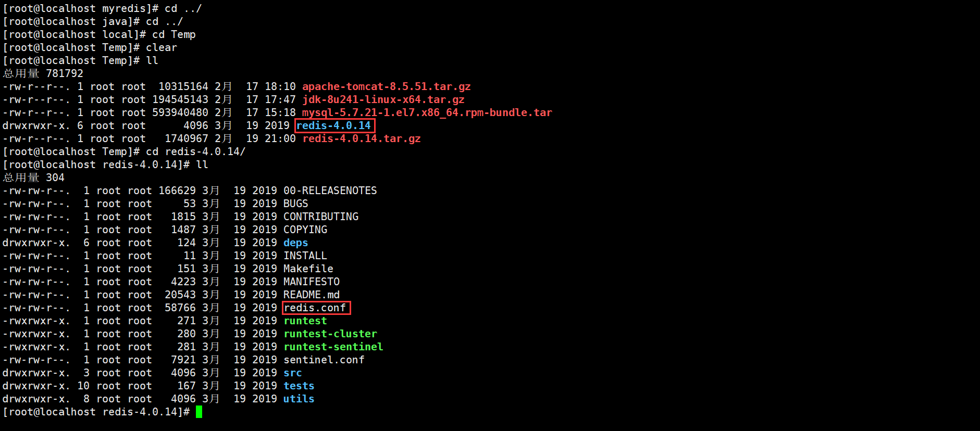This screenshot has width=980, height=431.
Task: Click the green cursor at the prompt
Action: click(199, 412)
